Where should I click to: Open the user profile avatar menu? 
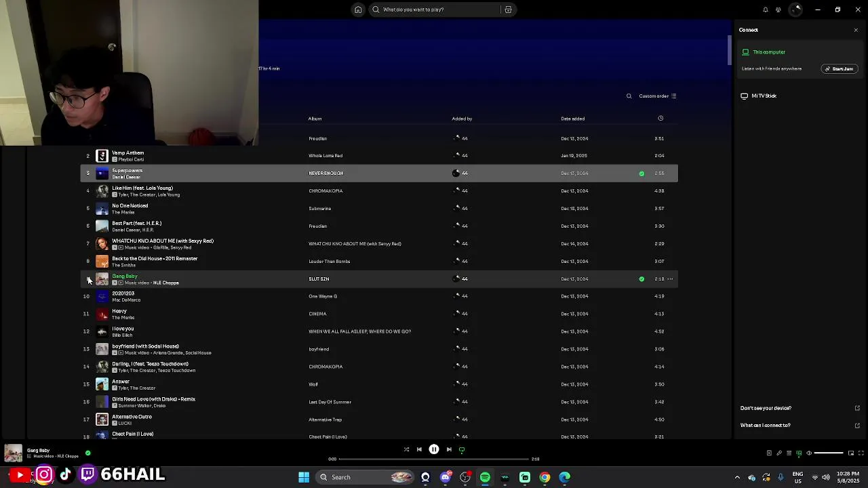tap(797, 9)
